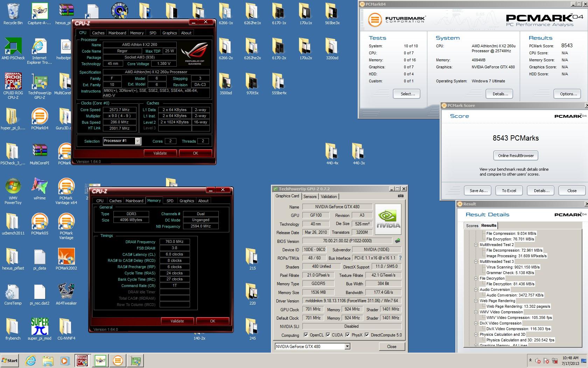Click Save As... in PCMark Score
Viewport: 588px width, 368px height.
pos(478,191)
